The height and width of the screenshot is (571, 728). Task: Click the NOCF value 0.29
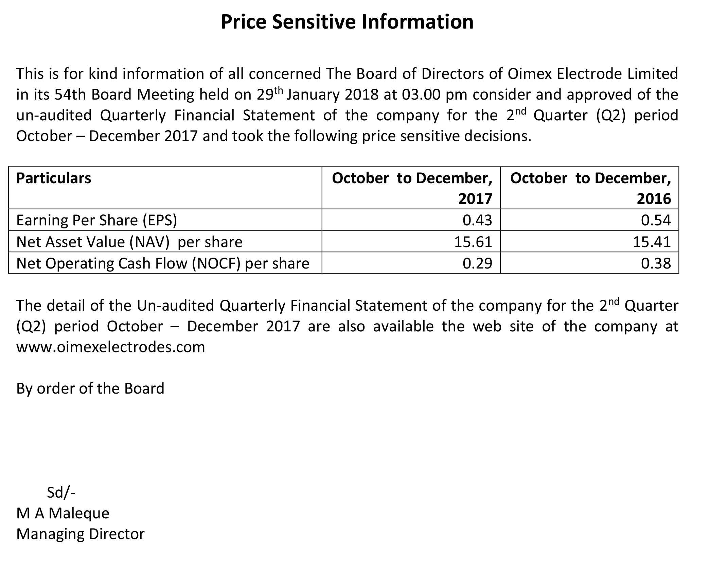(477, 263)
